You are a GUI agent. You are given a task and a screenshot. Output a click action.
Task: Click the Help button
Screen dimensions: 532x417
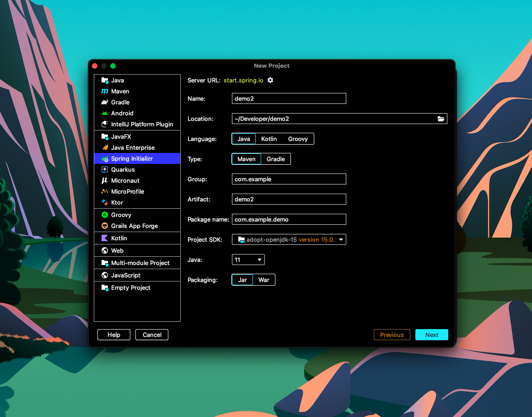114,335
